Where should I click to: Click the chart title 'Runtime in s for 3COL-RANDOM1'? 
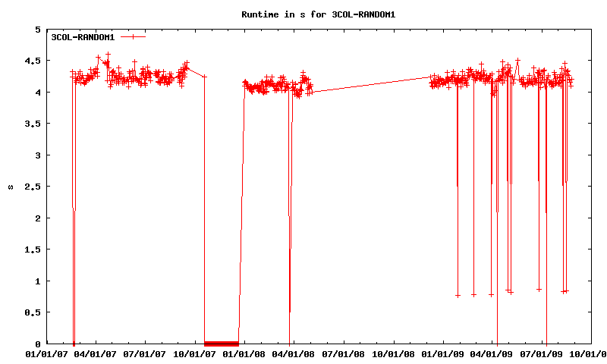[318, 14]
